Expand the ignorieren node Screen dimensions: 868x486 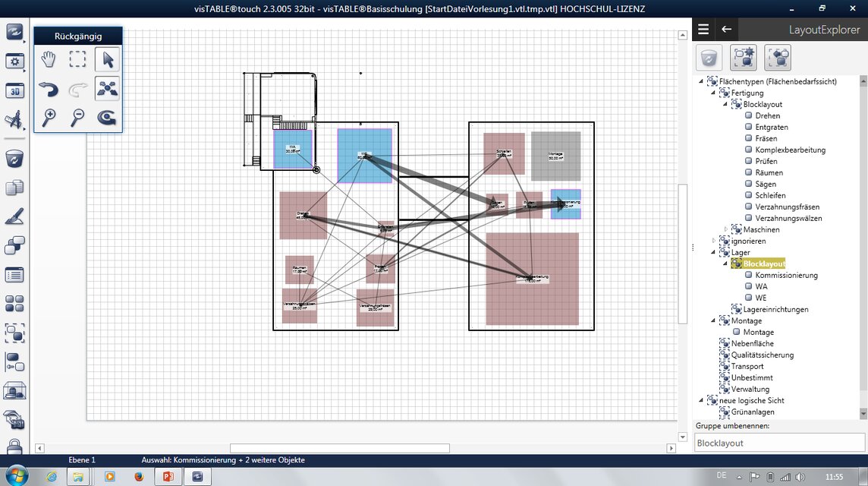click(713, 241)
